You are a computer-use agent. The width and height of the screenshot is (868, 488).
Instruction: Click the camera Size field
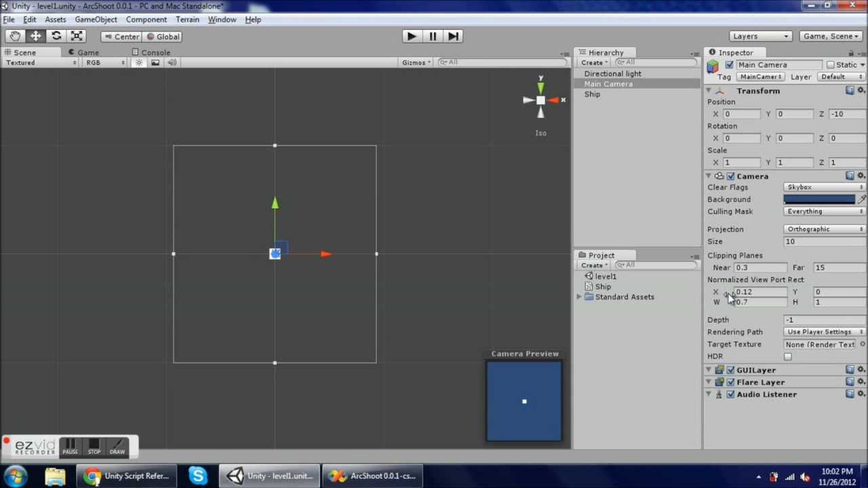(x=825, y=241)
